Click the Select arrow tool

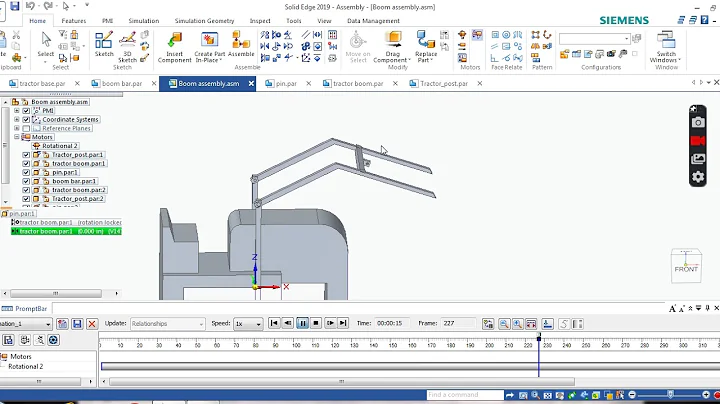pos(46,44)
